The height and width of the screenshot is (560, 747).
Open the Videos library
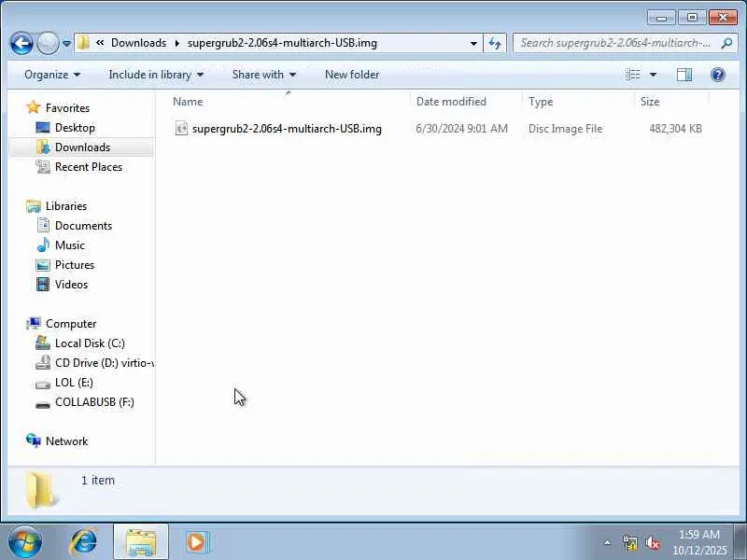[x=72, y=285]
